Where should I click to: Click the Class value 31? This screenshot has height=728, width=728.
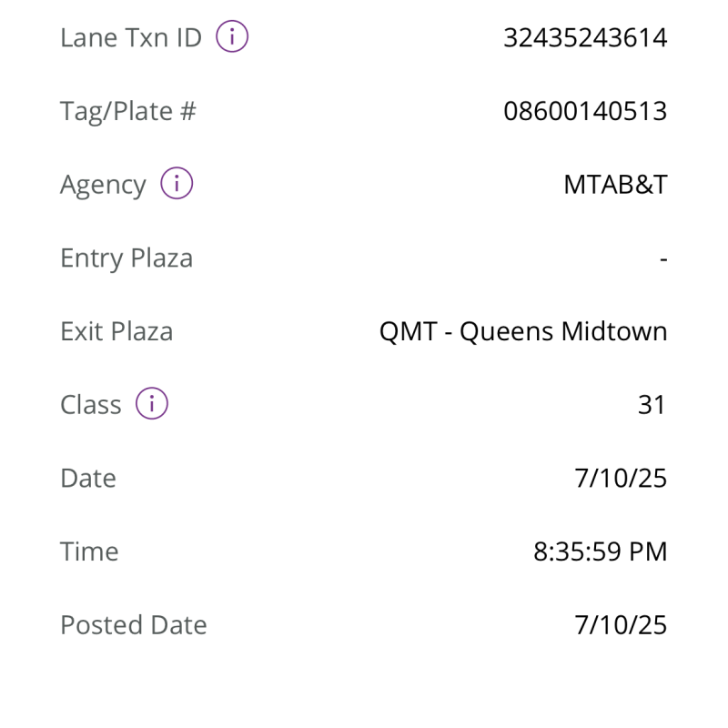point(652,405)
